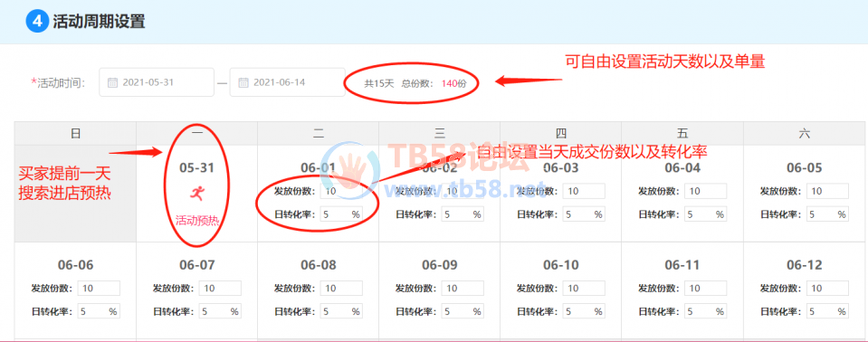Click 发放份数 input for 06-09

coord(463,289)
